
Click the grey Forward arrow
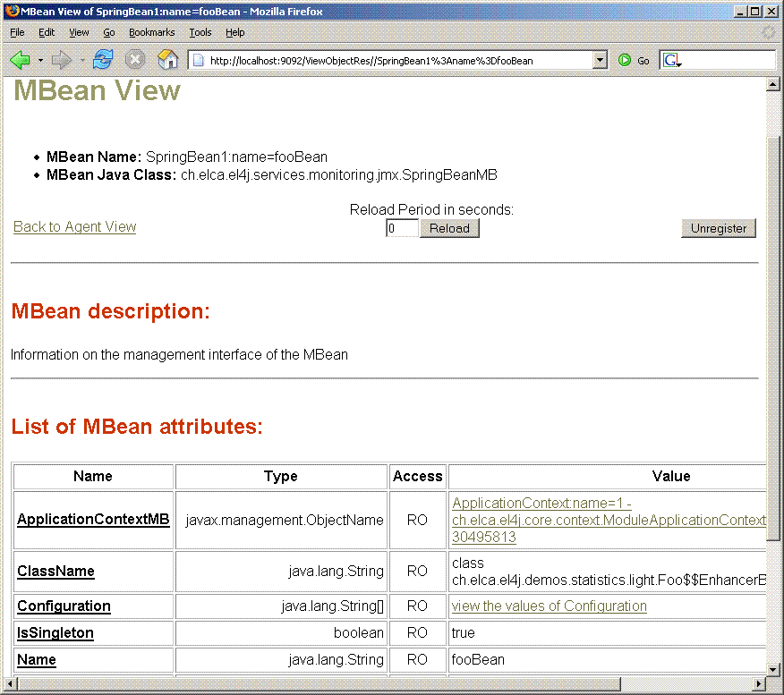(x=62, y=61)
